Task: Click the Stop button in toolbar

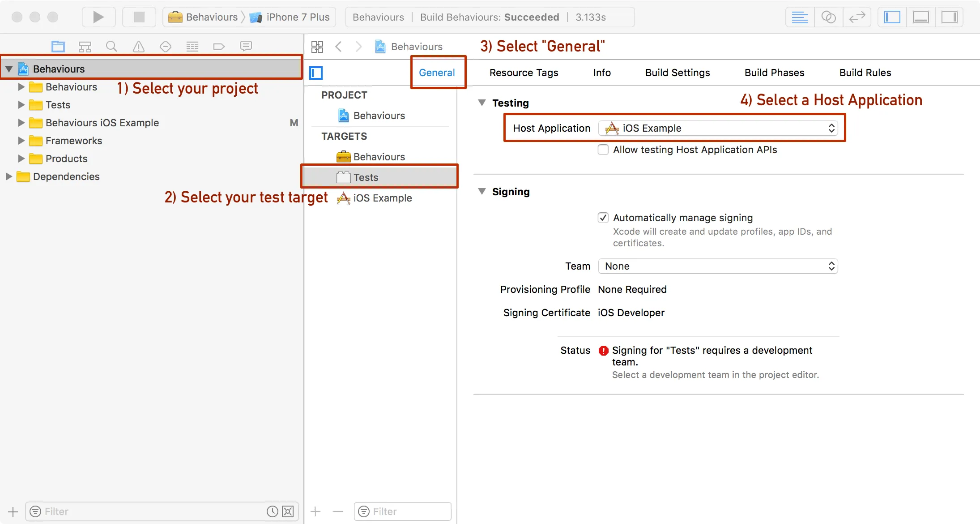Action: [x=139, y=17]
